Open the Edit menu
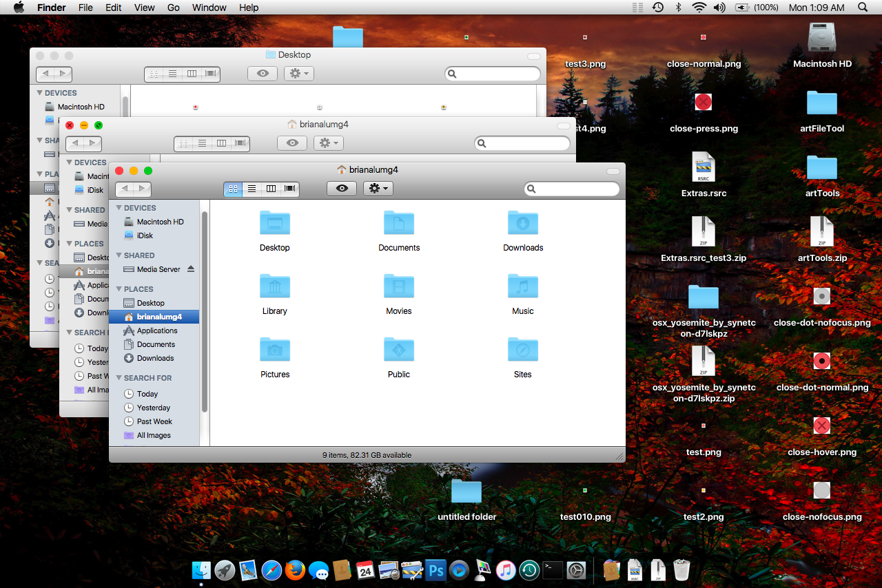Viewport: 882px width, 588px height. pyautogui.click(x=114, y=8)
